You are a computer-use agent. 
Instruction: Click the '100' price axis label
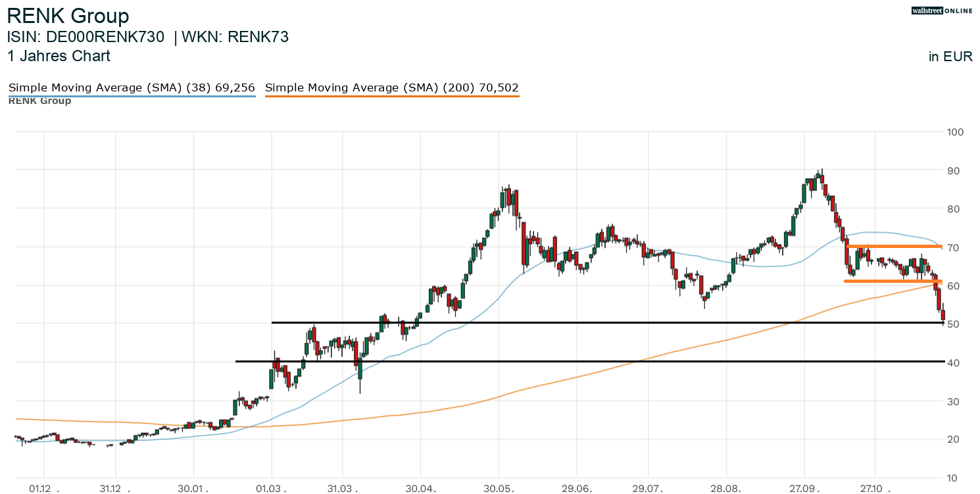click(955, 132)
